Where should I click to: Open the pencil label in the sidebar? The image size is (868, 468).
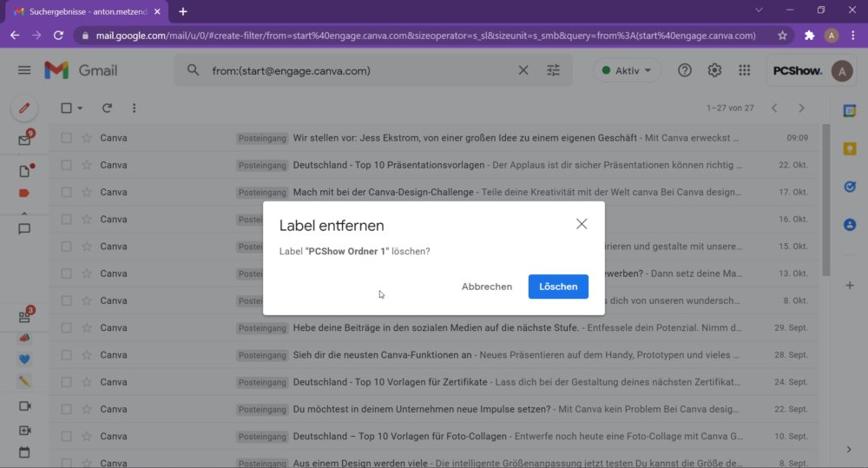click(x=24, y=381)
